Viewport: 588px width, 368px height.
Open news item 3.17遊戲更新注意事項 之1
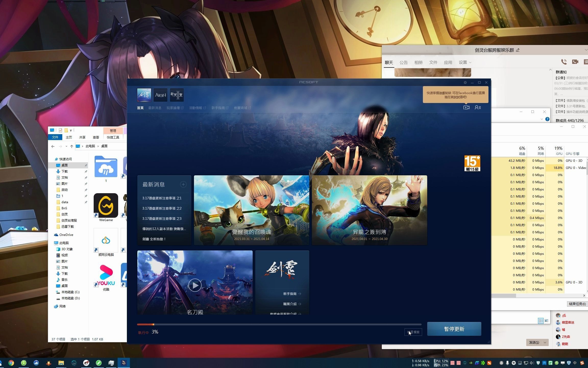pyautogui.click(x=162, y=198)
